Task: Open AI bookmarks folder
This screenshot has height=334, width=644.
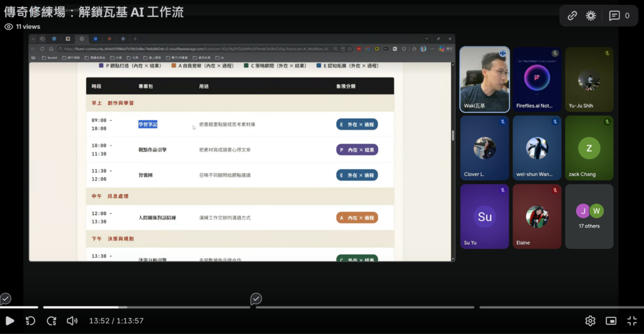Action: pos(219,58)
